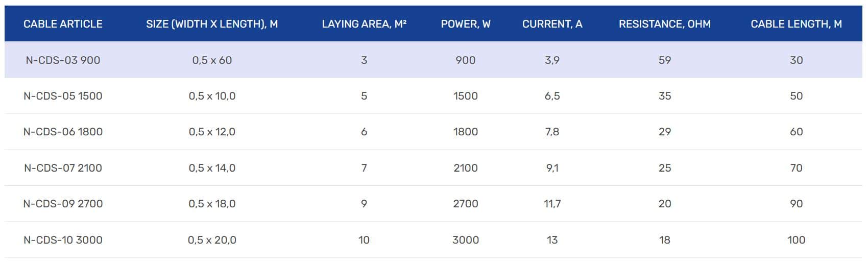The image size is (868, 262).
Task: Click the resistance value 59
Action: coord(664,60)
